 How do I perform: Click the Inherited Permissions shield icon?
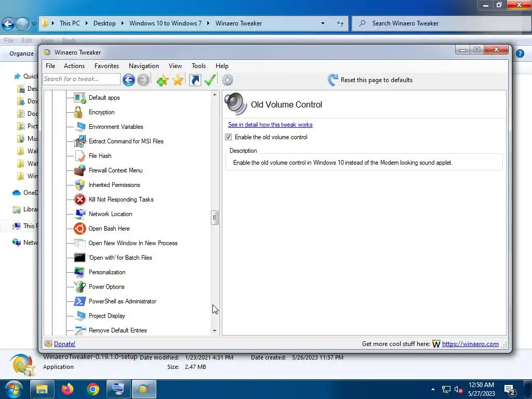79,185
